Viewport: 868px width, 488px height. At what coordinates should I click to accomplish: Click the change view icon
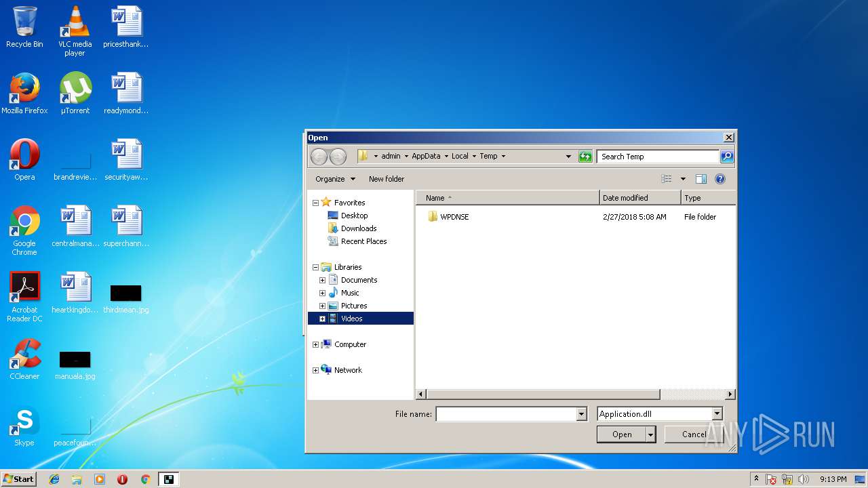[x=667, y=179]
